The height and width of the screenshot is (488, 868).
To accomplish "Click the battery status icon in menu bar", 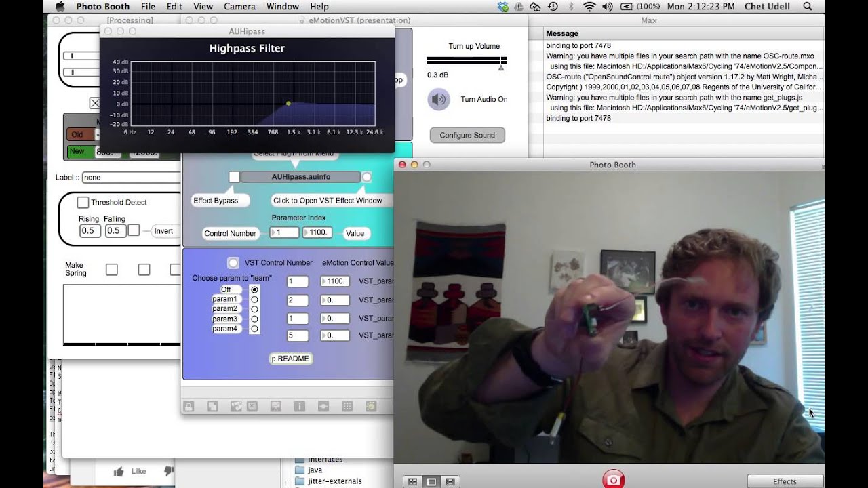I will pyautogui.click(x=625, y=6).
